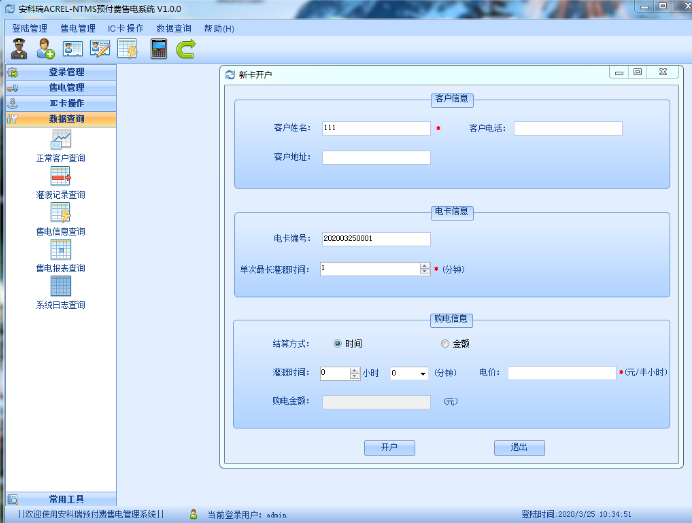The width and height of the screenshot is (692, 523).
Task: Select 金额 settlement radio button
Action: coord(445,343)
